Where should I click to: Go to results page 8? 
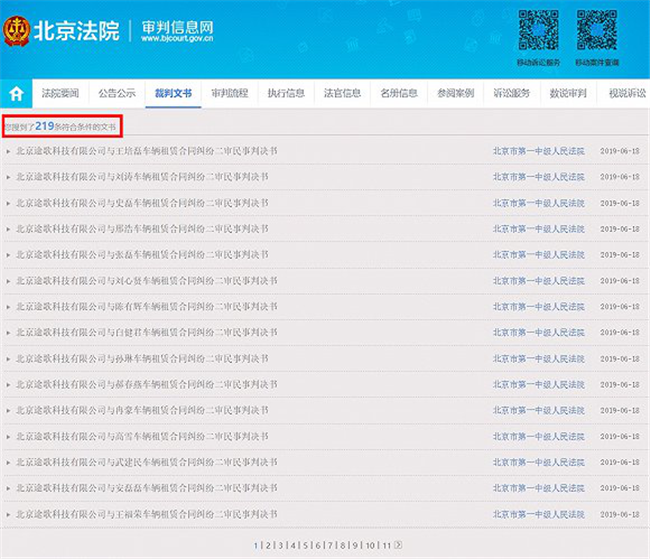pos(343,545)
